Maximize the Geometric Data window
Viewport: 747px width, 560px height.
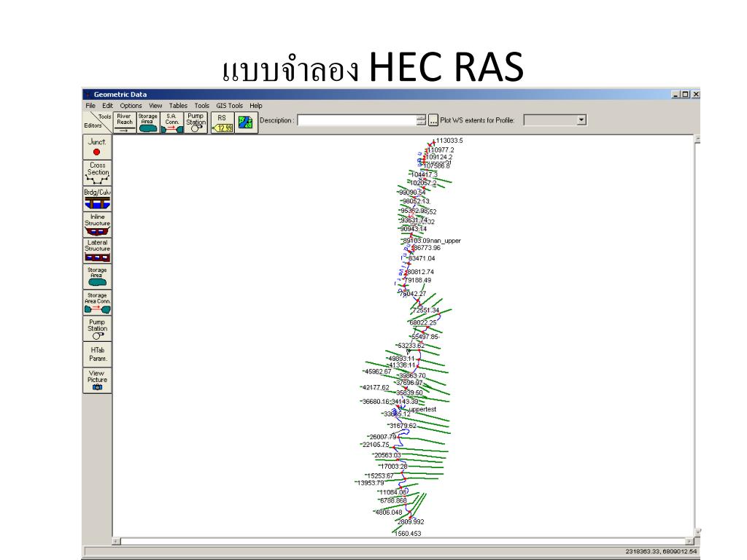click(x=685, y=94)
